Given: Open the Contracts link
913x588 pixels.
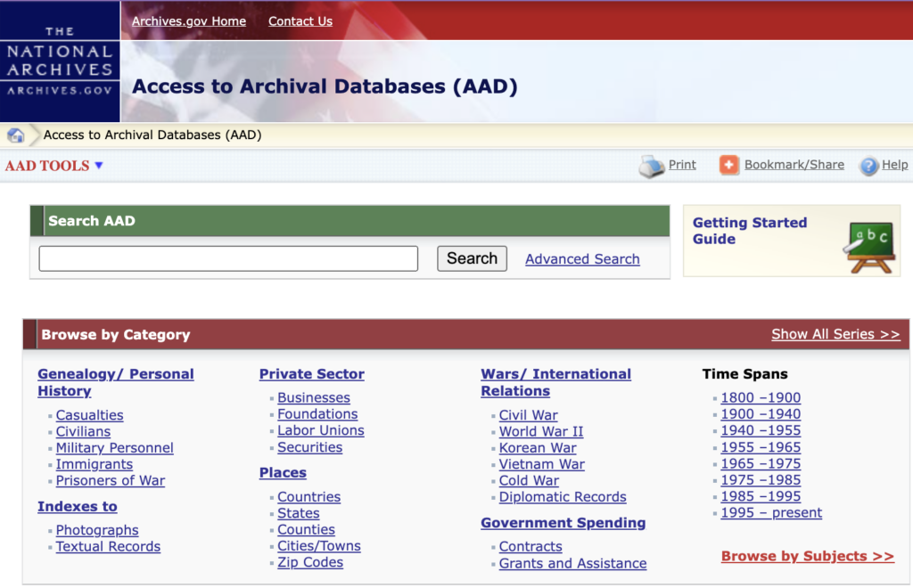Looking at the screenshot, I should 531,547.
